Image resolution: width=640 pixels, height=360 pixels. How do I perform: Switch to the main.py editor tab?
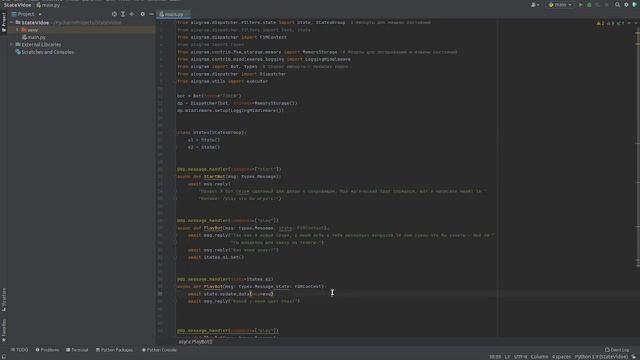172,14
